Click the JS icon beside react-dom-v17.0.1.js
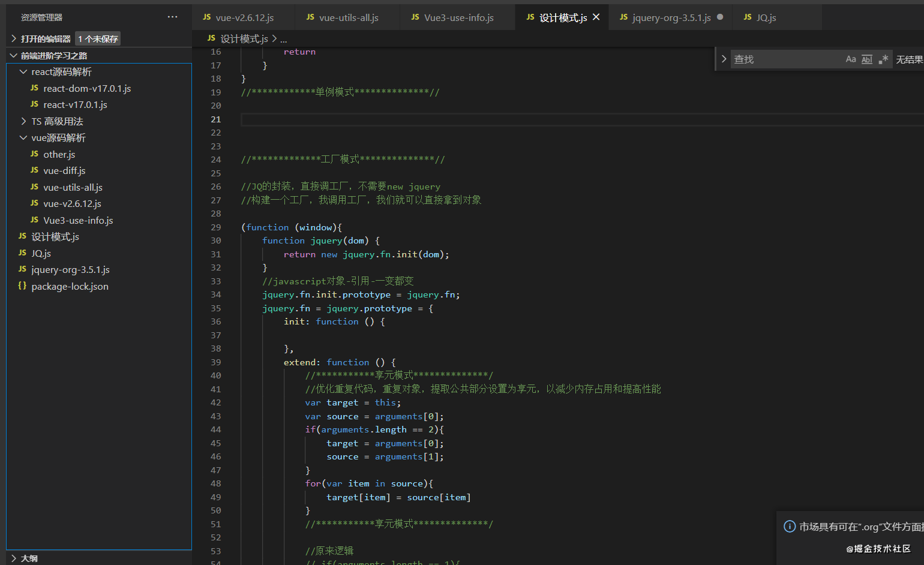The width and height of the screenshot is (924, 565). coord(34,88)
